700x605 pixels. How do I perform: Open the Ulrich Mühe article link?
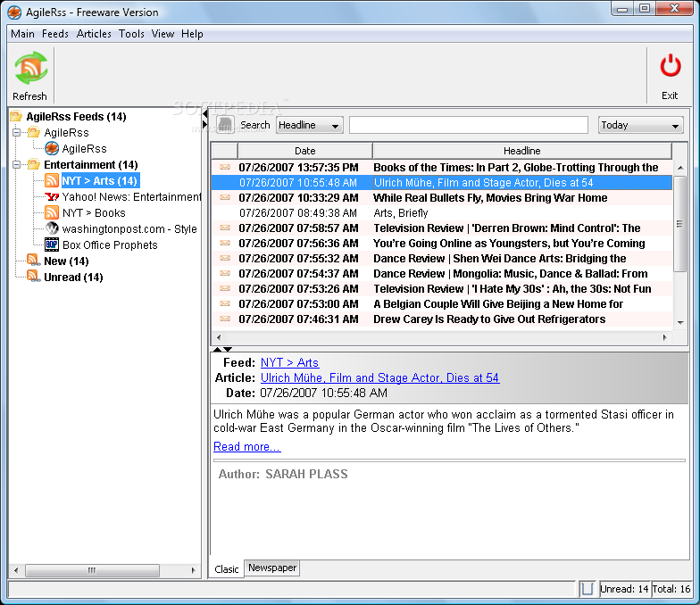380,377
